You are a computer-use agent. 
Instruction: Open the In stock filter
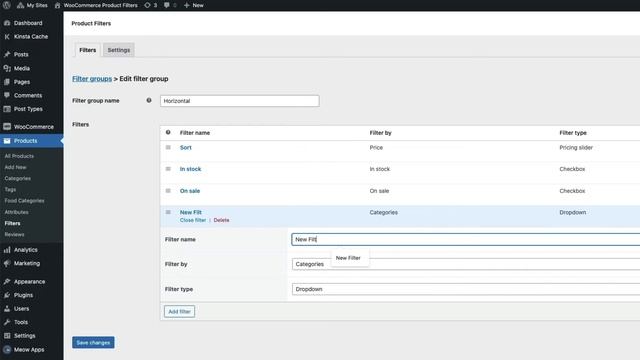[191, 169]
